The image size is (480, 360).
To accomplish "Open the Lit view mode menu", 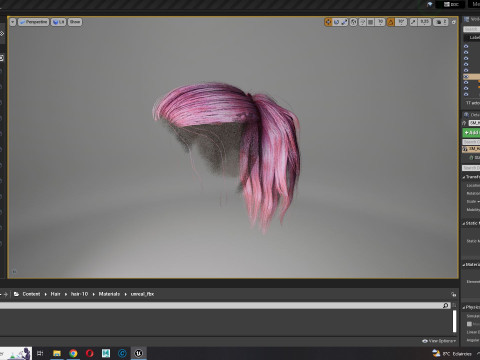I will (58, 22).
